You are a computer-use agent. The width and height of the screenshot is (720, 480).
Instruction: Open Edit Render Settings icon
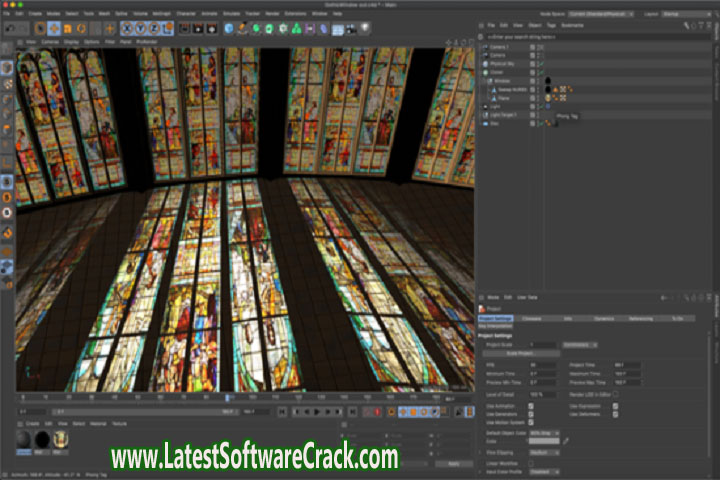pos(212,28)
